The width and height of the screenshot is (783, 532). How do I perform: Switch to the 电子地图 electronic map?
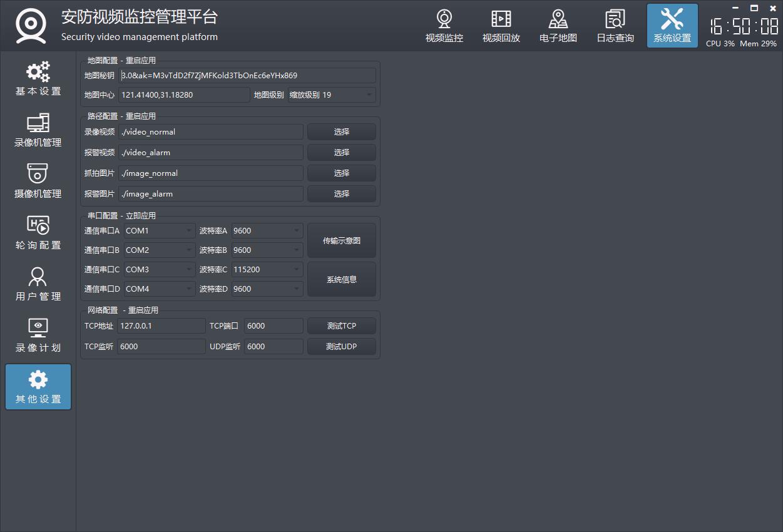(558, 26)
